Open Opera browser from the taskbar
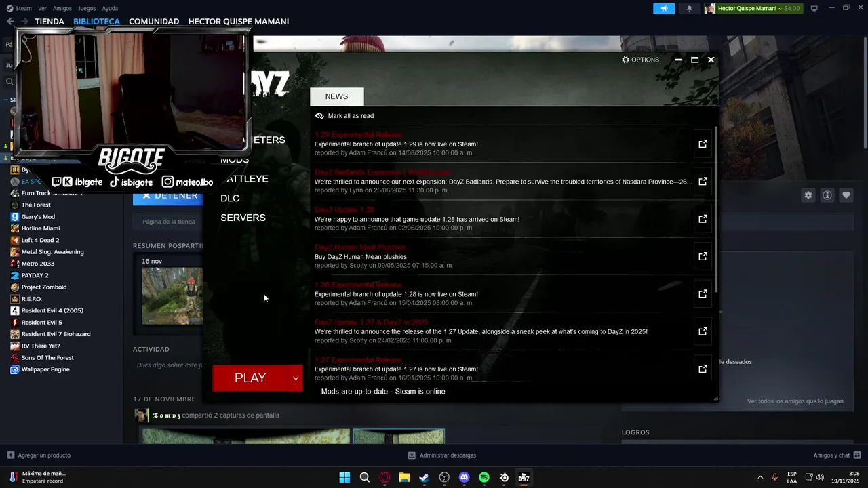This screenshot has height=488, width=868. pyautogui.click(x=384, y=477)
